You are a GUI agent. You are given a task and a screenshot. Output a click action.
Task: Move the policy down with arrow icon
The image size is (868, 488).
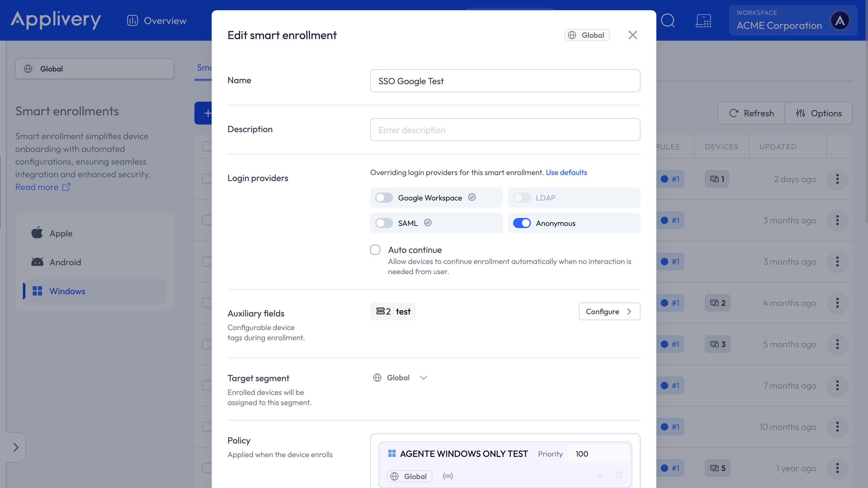coord(600,475)
